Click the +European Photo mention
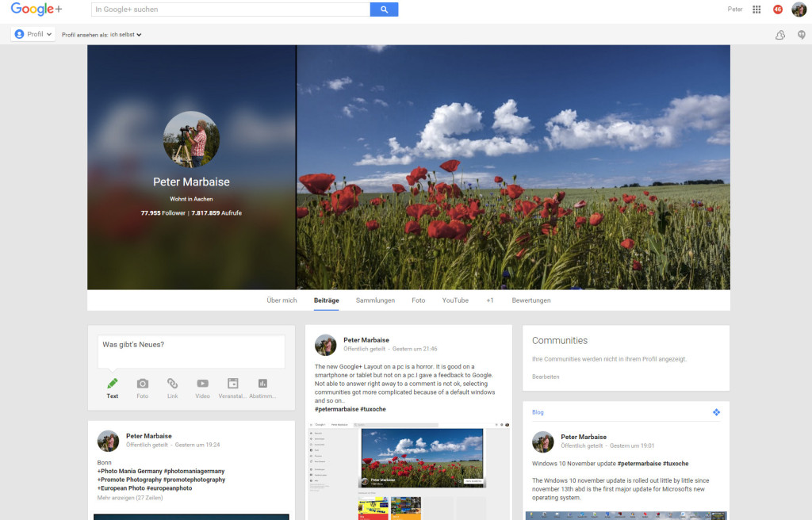This screenshot has height=520, width=812. tap(121, 487)
